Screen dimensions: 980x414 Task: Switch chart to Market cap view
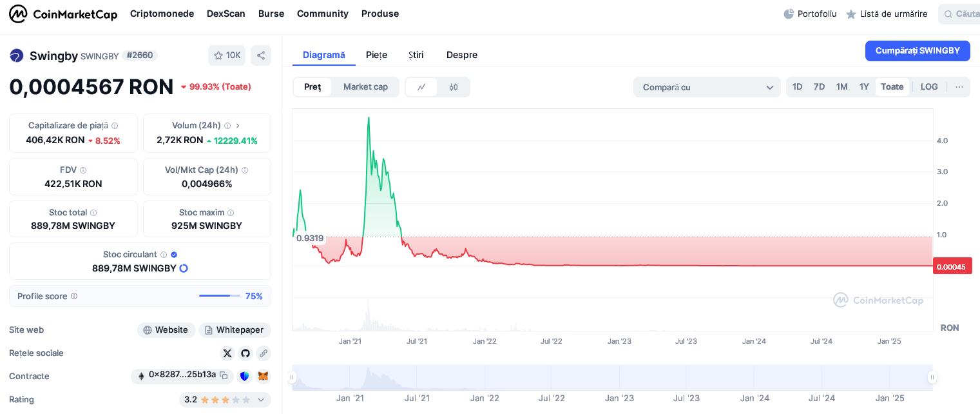365,87
